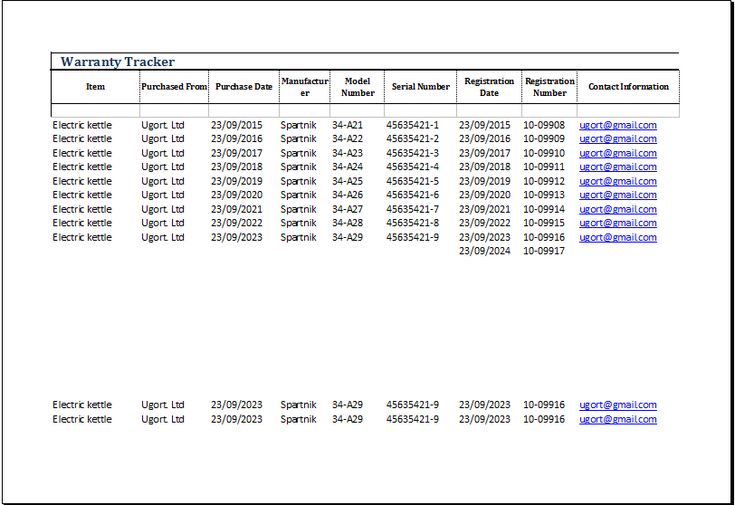This screenshot has width=735, height=505.
Task: Select model number cell 34-A28
Action: click(347, 223)
